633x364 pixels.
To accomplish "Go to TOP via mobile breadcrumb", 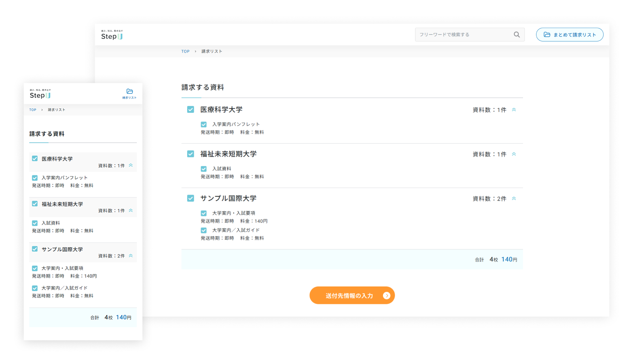I will click(33, 110).
